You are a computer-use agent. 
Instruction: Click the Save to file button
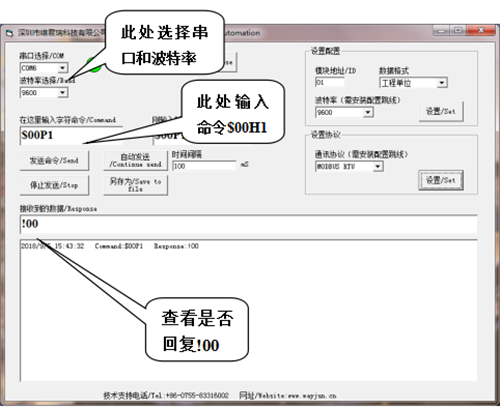click(136, 185)
